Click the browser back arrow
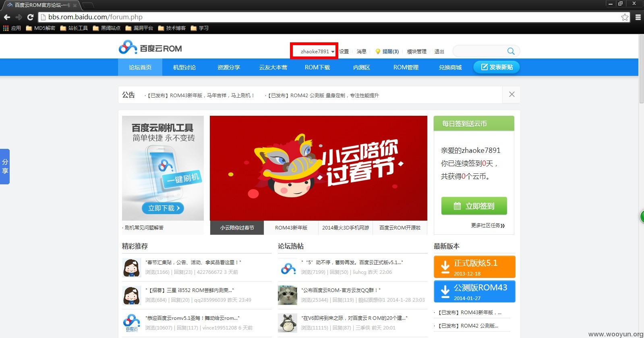Viewport: 644px width, 338px height. [x=7, y=17]
